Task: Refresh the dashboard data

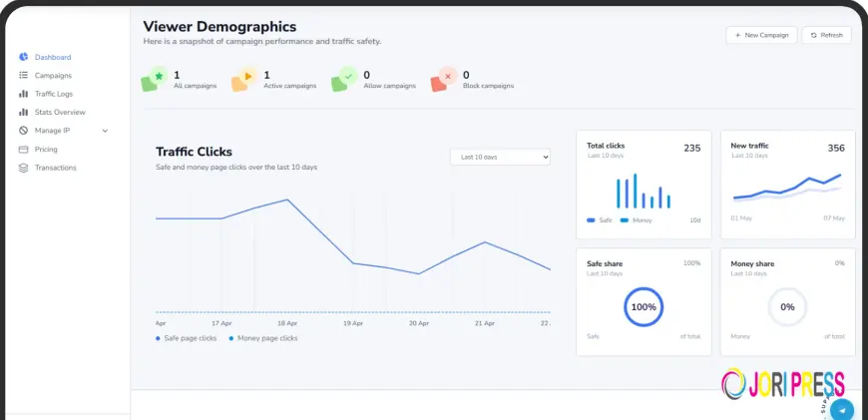Action: tap(826, 35)
